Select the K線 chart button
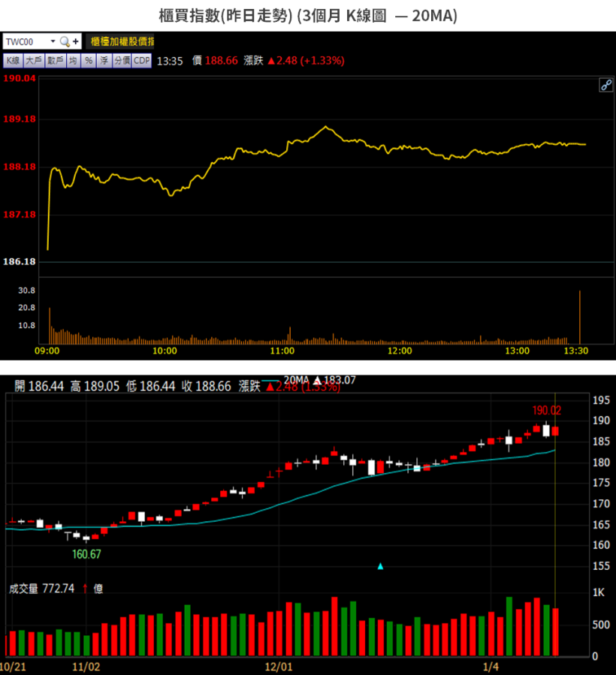The height and width of the screenshot is (675, 616). 13,61
